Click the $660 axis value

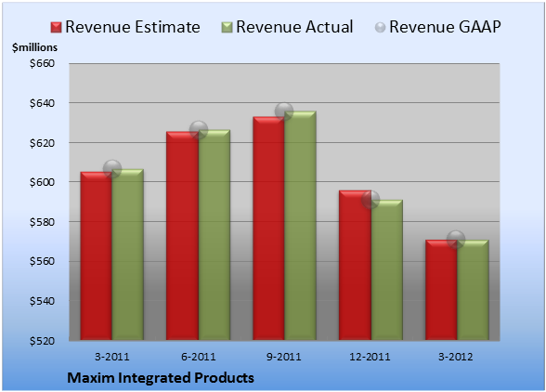(x=42, y=63)
